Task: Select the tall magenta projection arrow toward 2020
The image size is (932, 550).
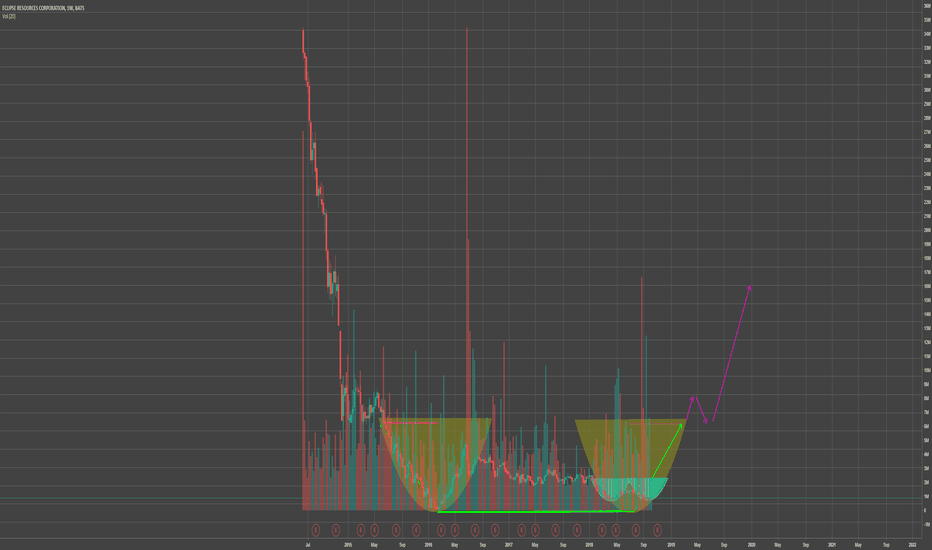Action: tap(732, 353)
